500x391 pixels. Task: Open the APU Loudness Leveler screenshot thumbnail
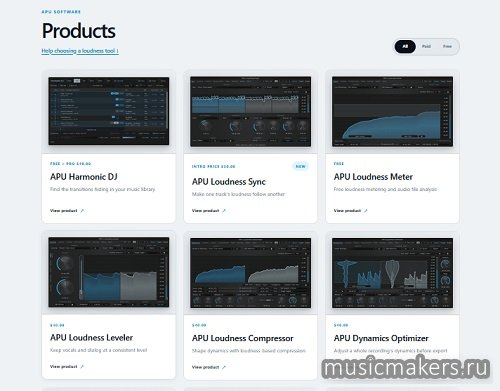109,272
